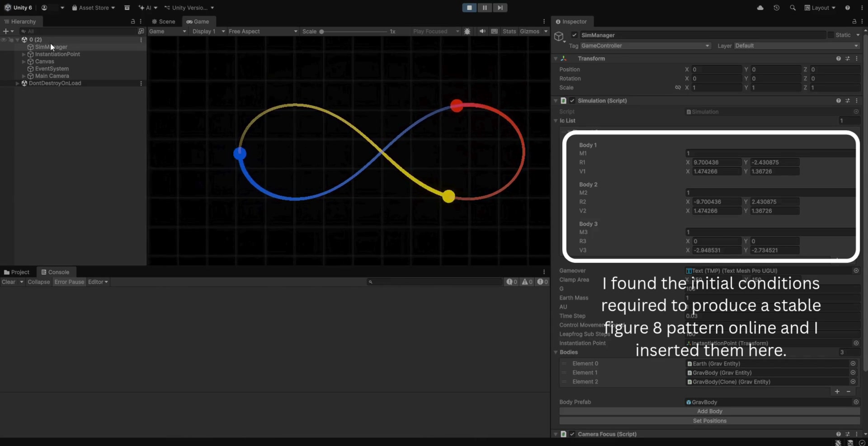Toggle mute audio in Game view
The image size is (868, 446).
(x=482, y=31)
